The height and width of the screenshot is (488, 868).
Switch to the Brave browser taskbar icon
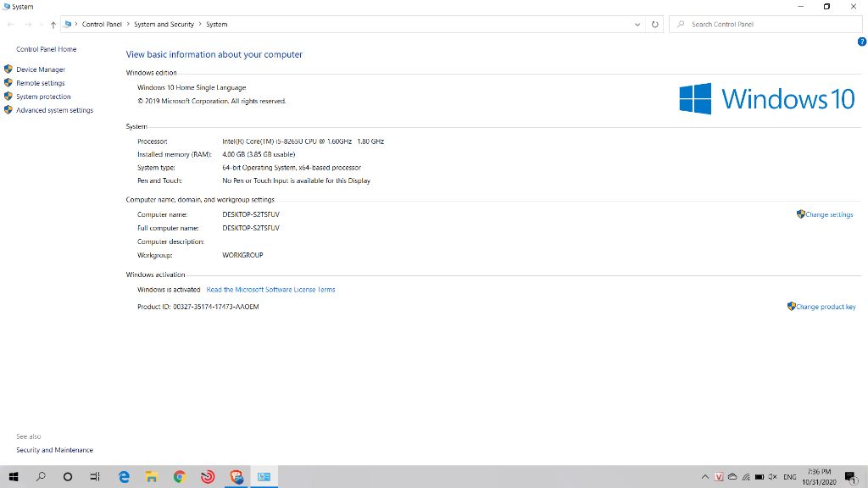[x=237, y=476]
